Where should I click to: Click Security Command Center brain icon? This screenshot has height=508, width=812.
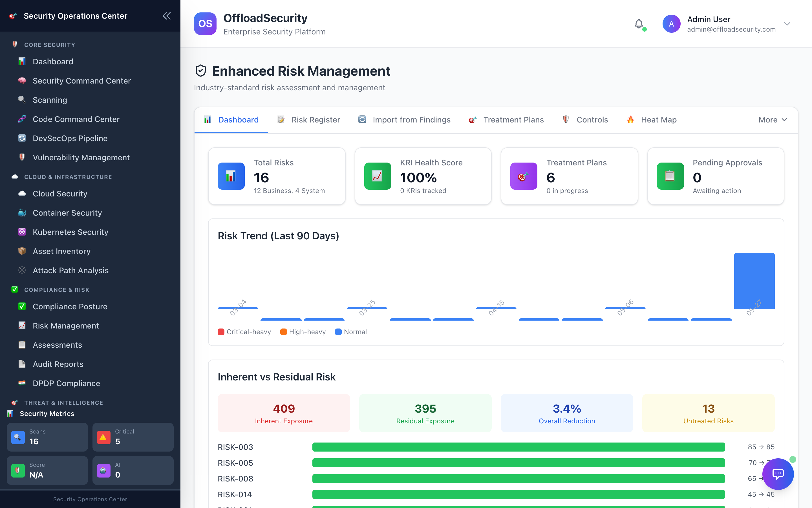click(x=22, y=81)
